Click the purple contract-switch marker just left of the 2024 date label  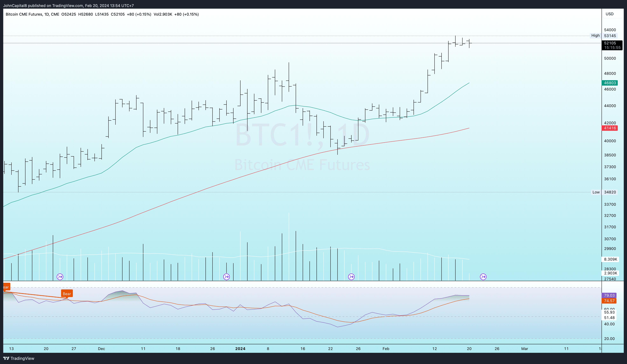[226, 277]
